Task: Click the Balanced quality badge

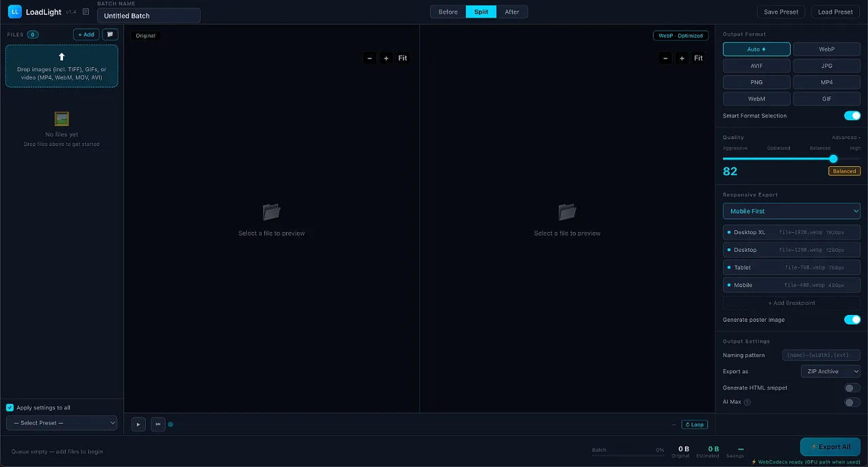Action: [844, 172]
